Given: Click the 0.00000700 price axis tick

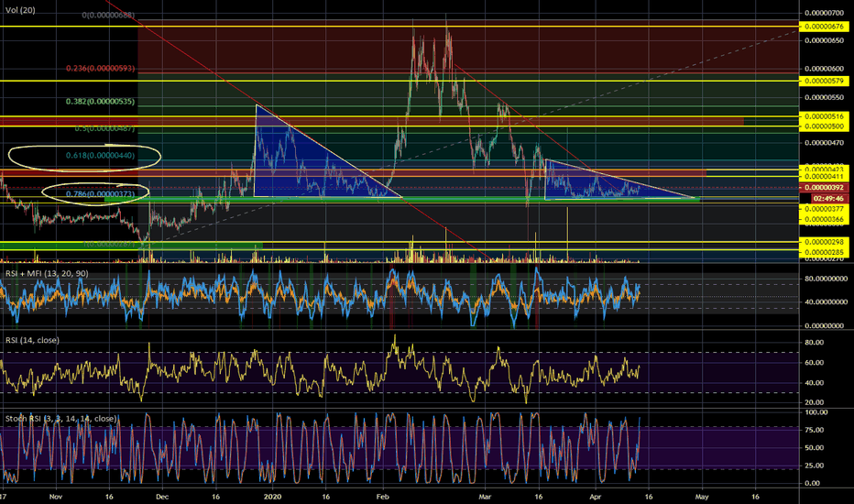Looking at the screenshot, I should coord(824,13).
